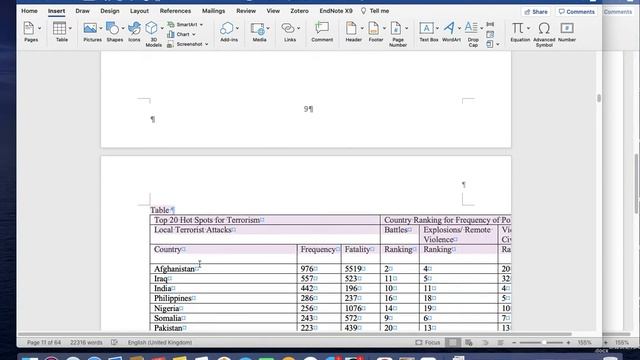This screenshot has width=640, height=360.
Task: Click the Footer icon
Action: tap(373, 29)
